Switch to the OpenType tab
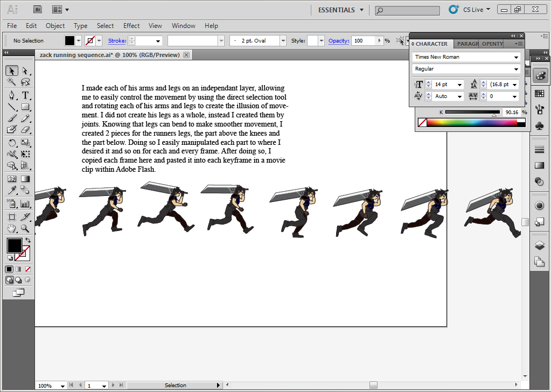551x392 pixels. pyautogui.click(x=492, y=44)
